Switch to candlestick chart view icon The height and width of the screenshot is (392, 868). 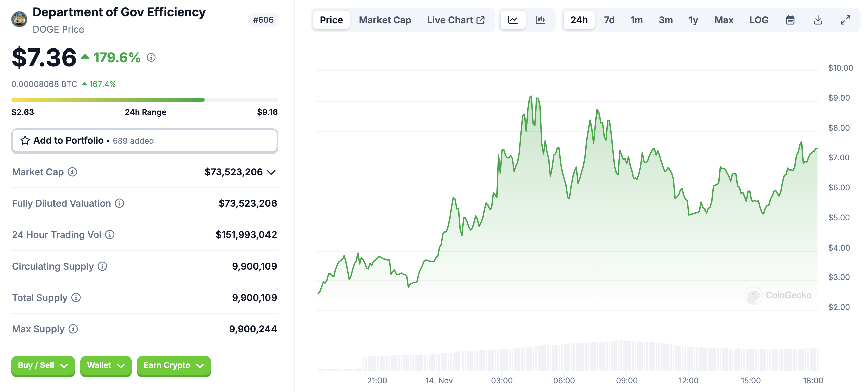click(540, 20)
